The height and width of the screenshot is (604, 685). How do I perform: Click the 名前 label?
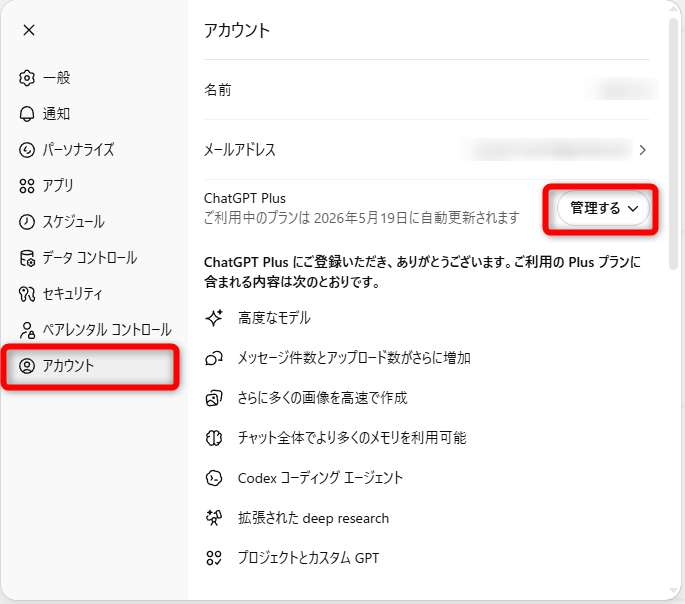point(218,90)
